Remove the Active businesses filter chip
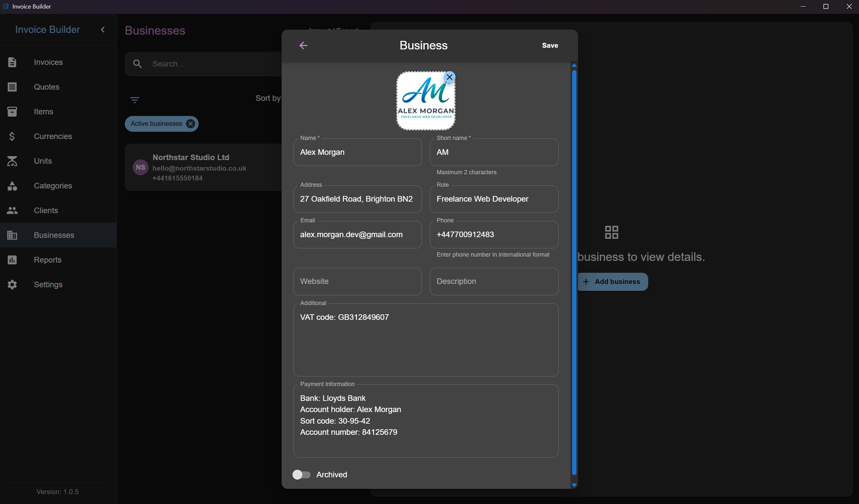 coord(191,124)
